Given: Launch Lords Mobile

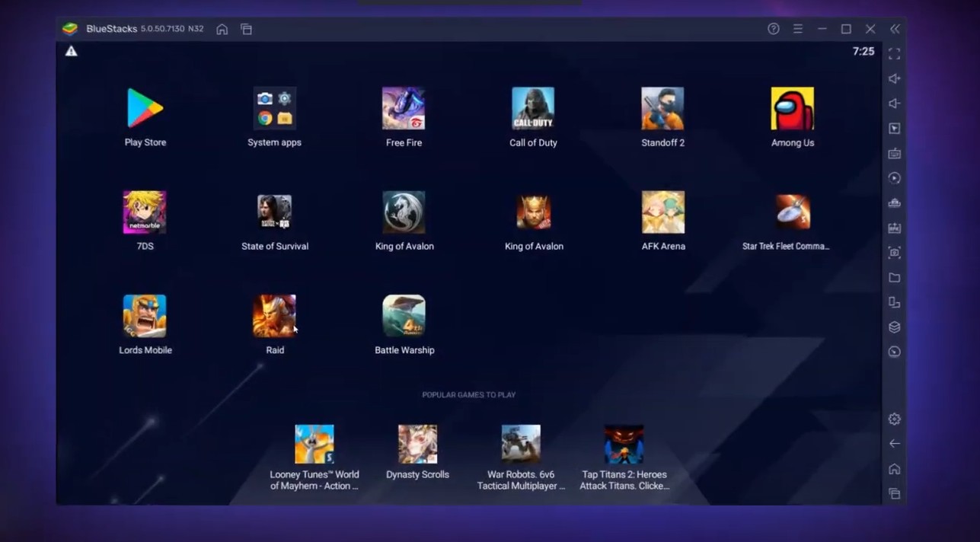Looking at the screenshot, I should tap(145, 316).
